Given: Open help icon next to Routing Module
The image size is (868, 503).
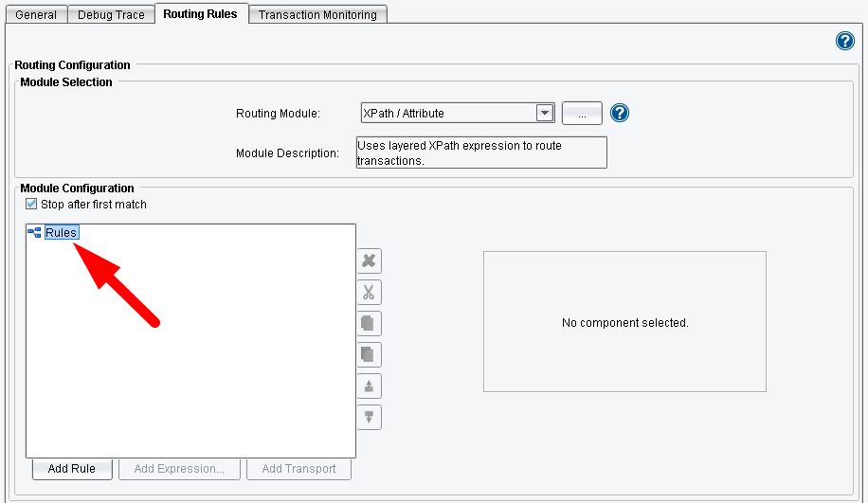Looking at the screenshot, I should pyautogui.click(x=620, y=114).
